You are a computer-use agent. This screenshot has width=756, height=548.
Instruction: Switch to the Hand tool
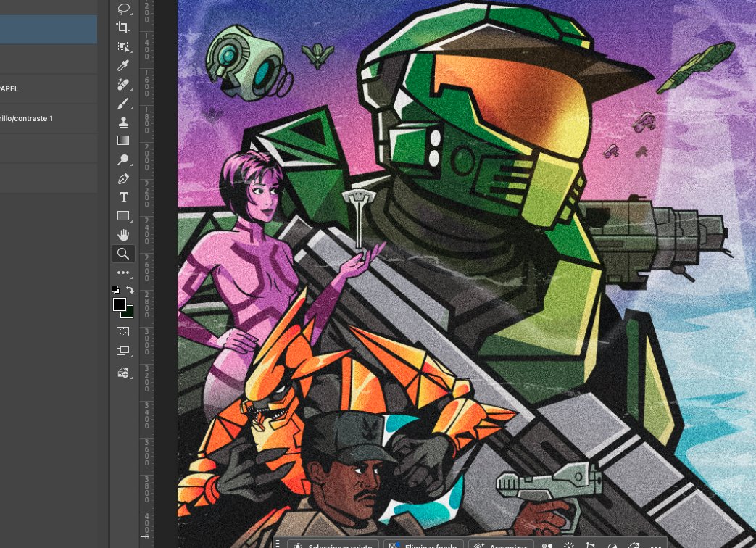coord(123,235)
